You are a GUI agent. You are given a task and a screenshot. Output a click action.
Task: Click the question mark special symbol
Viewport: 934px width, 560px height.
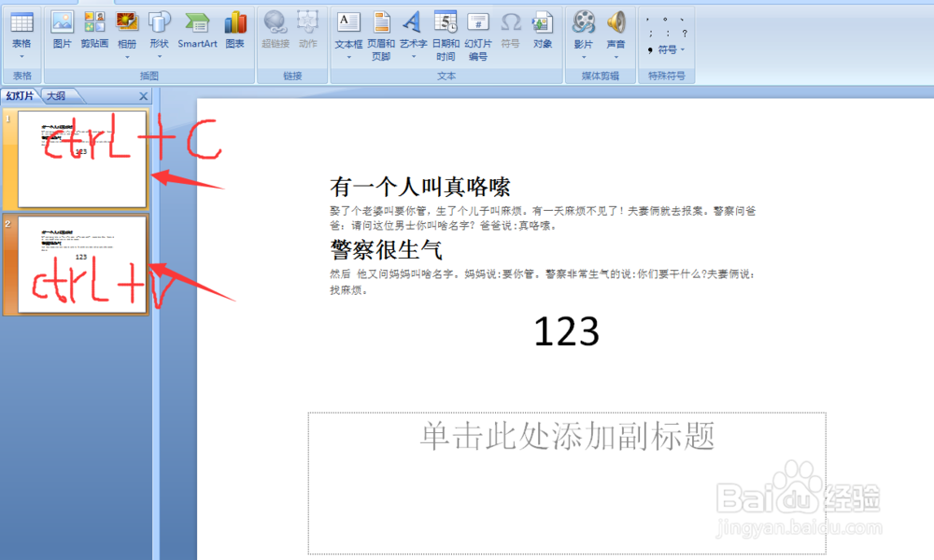685,34
